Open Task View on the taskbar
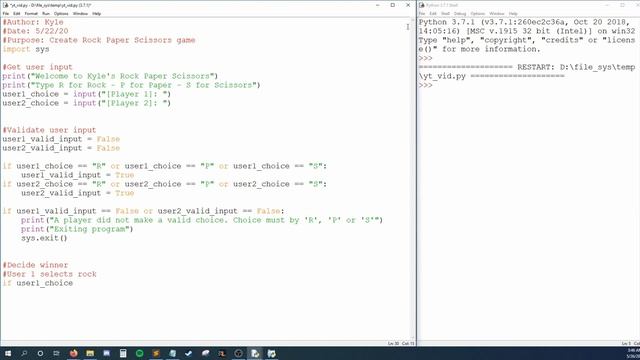This screenshot has height=360, width=640. tap(57, 353)
